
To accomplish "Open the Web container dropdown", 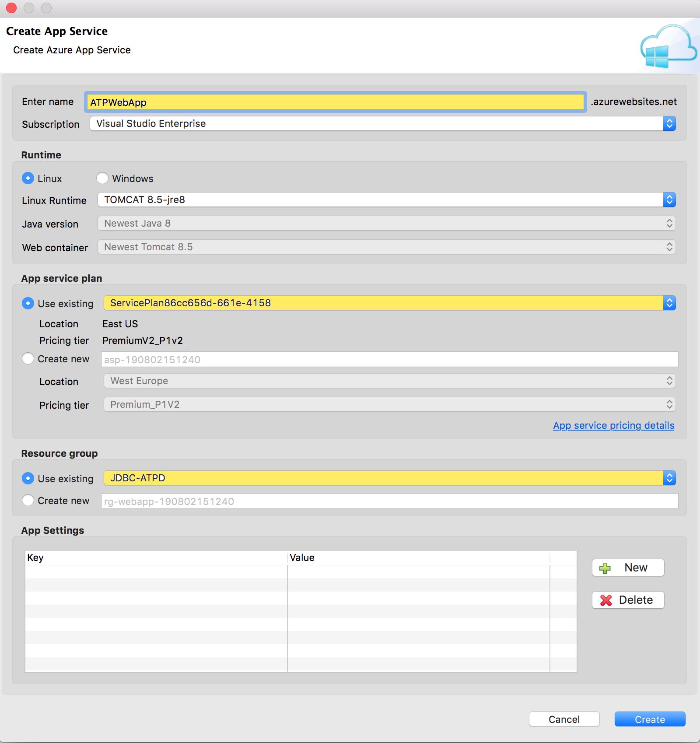I will click(x=387, y=247).
